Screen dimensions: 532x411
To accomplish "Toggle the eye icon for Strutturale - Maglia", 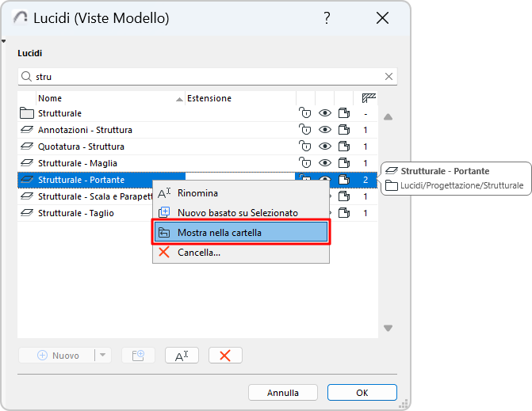I will click(x=324, y=163).
